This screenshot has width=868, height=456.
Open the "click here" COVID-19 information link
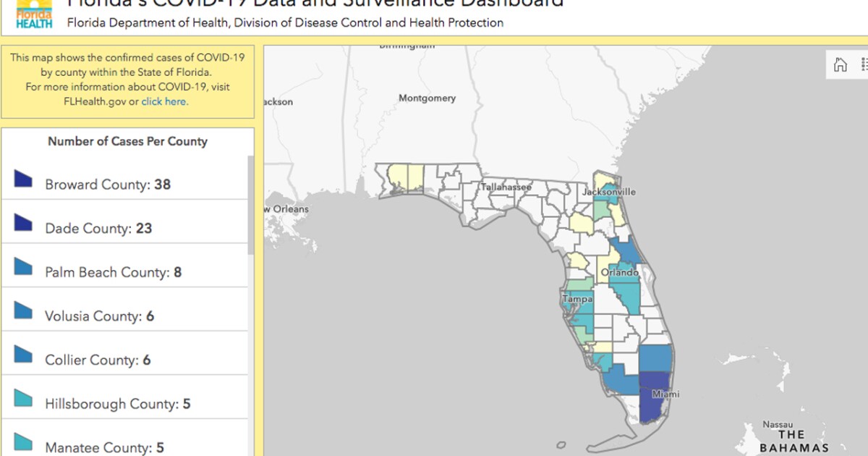(x=164, y=101)
